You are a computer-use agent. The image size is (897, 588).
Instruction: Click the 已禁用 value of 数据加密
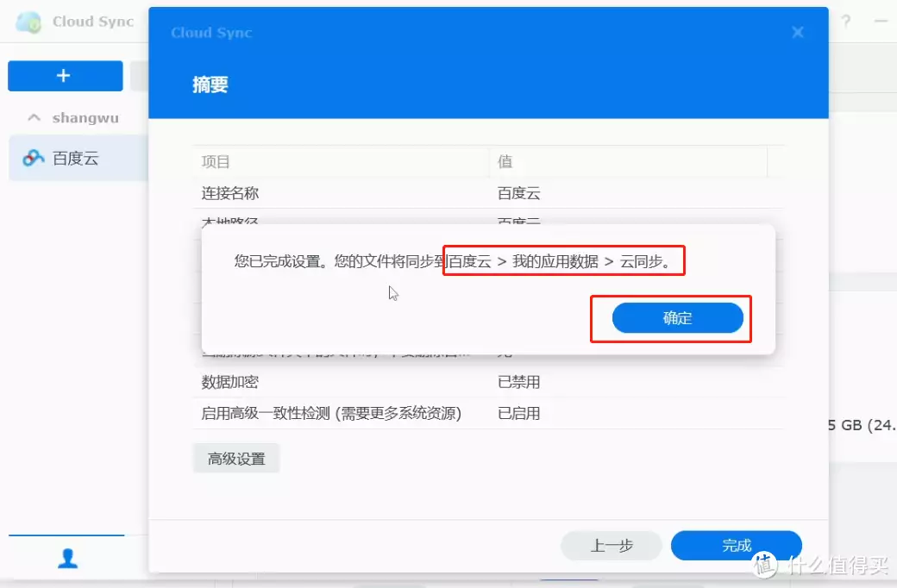click(x=519, y=382)
